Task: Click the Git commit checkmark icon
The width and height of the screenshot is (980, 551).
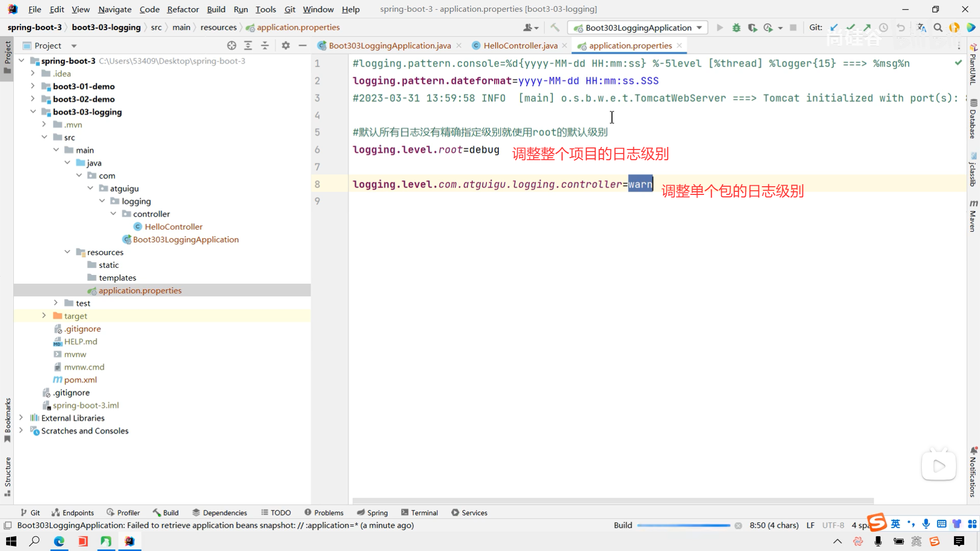Action: (x=850, y=28)
